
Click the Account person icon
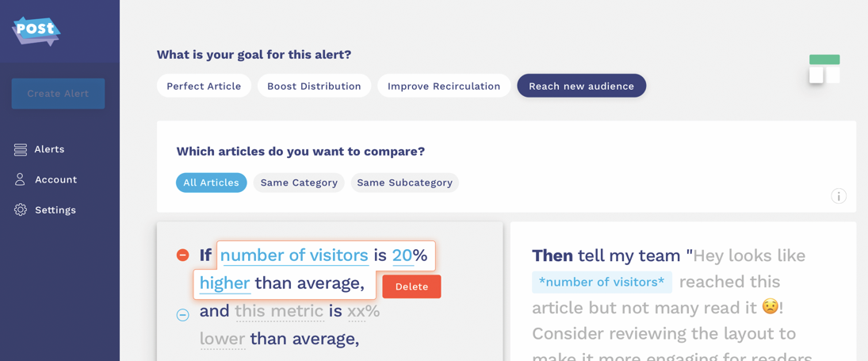click(x=21, y=179)
